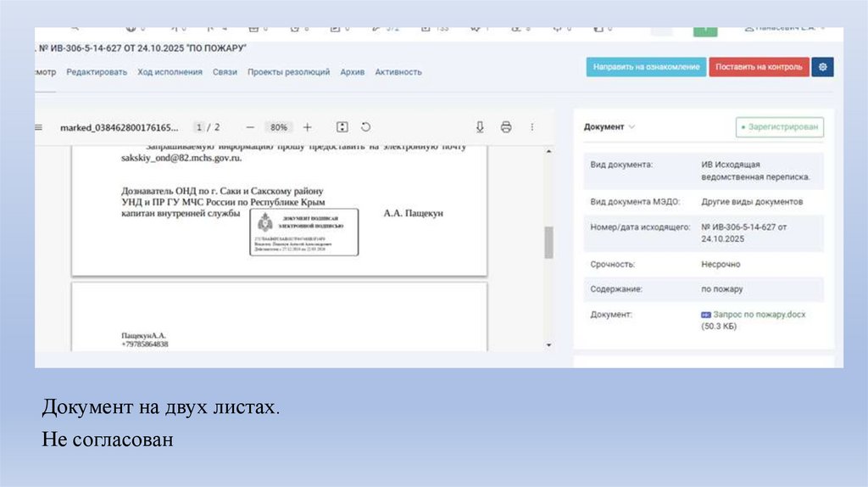This screenshot has height=487, width=868.
Task: Click the по пожару content value
Action: point(722,289)
